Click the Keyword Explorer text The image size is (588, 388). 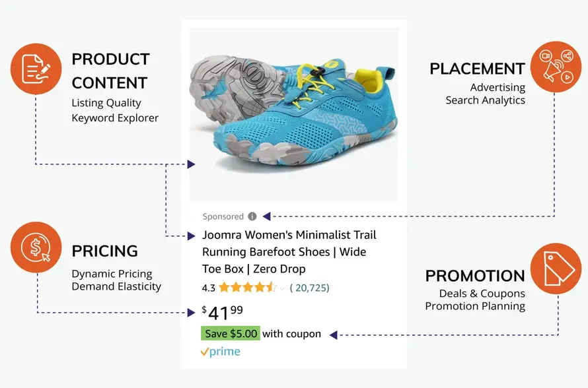[x=115, y=118]
